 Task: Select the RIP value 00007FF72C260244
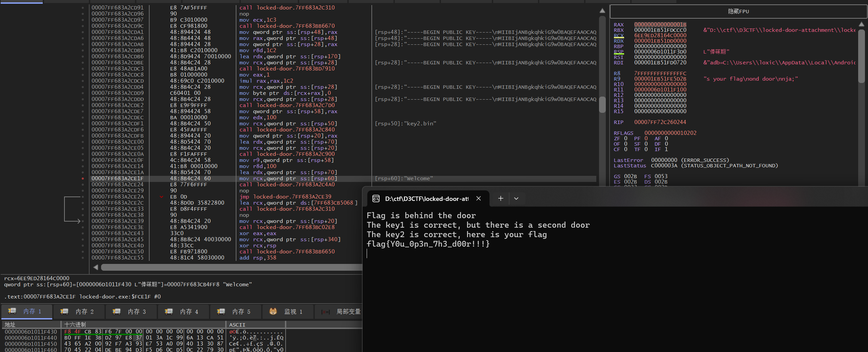[x=660, y=122]
